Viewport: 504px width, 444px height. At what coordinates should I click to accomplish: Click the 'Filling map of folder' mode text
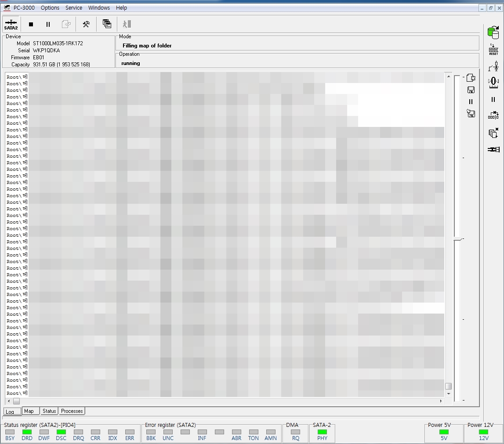tap(147, 46)
